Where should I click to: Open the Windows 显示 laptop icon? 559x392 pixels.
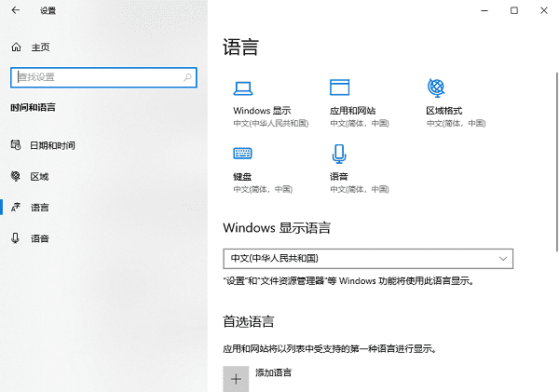click(243, 88)
